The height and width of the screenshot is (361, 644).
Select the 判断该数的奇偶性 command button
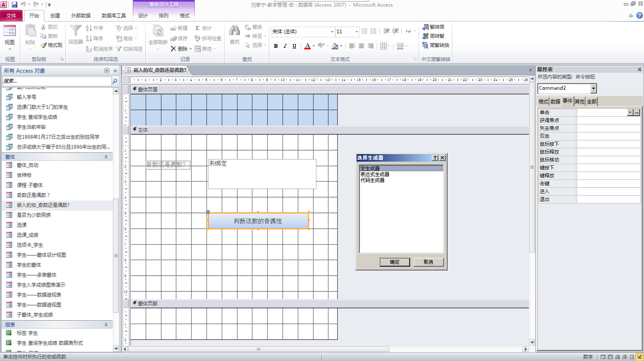click(x=258, y=221)
